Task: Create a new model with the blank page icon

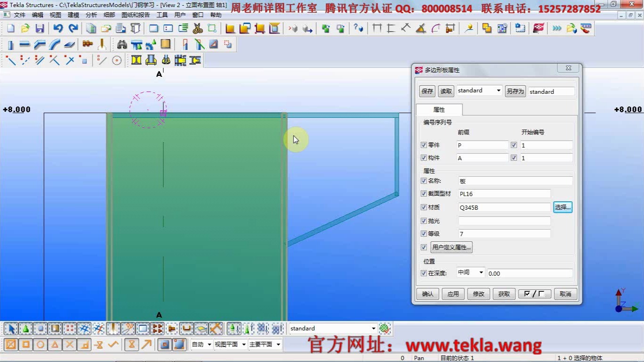Action: click(10, 29)
